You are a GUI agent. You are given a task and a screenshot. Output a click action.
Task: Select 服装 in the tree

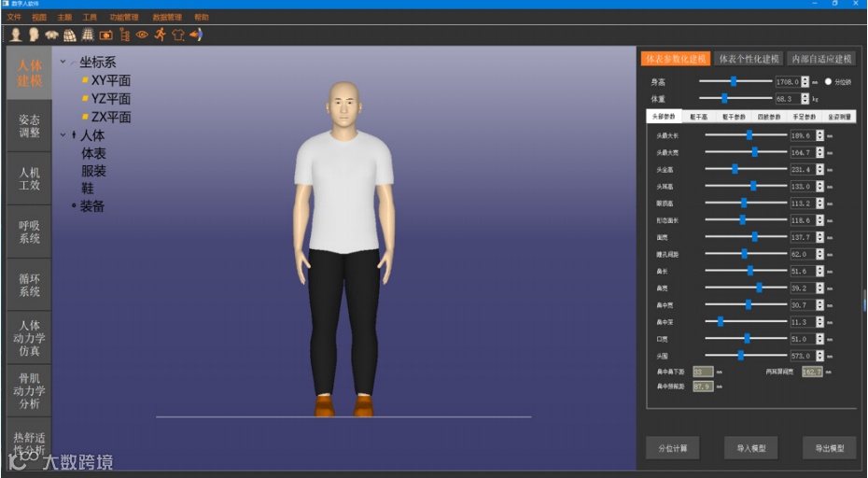coord(93,171)
